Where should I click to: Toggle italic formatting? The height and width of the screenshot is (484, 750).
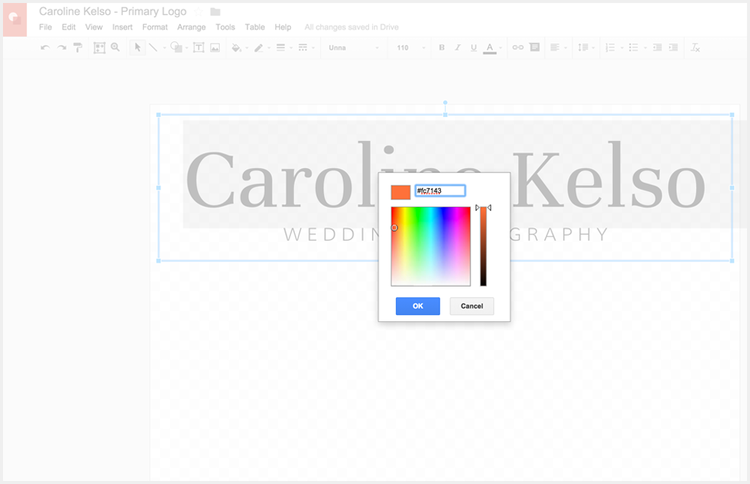pyautogui.click(x=458, y=47)
